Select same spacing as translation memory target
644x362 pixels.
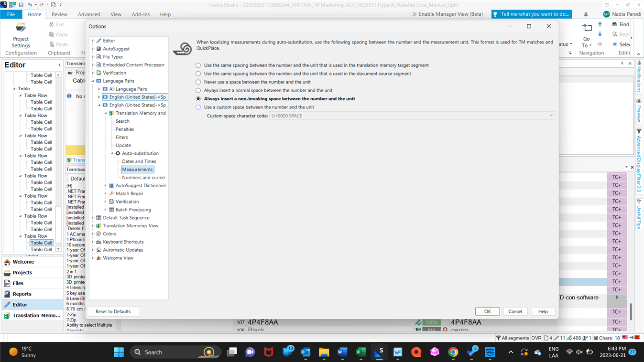pyautogui.click(x=198, y=65)
